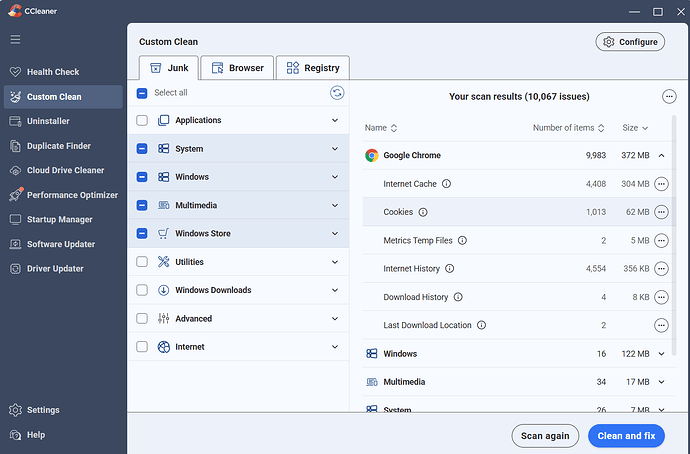Expand the Advanced chevron
The image size is (690, 454).
[335, 319]
